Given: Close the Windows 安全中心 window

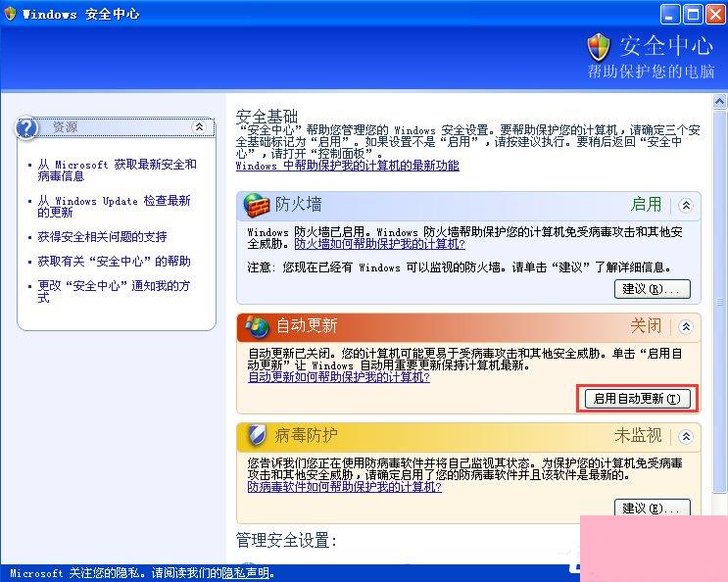Looking at the screenshot, I should [715, 15].
